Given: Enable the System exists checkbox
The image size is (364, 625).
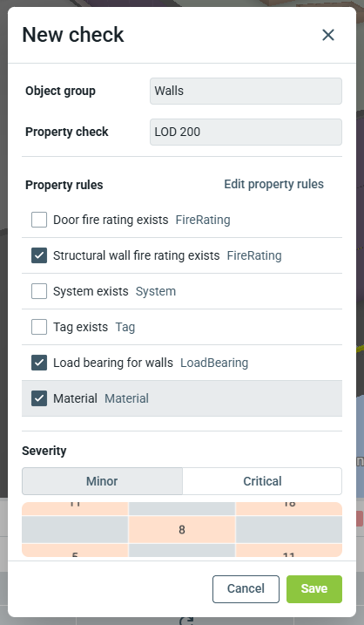Looking at the screenshot, I should 39,291.
